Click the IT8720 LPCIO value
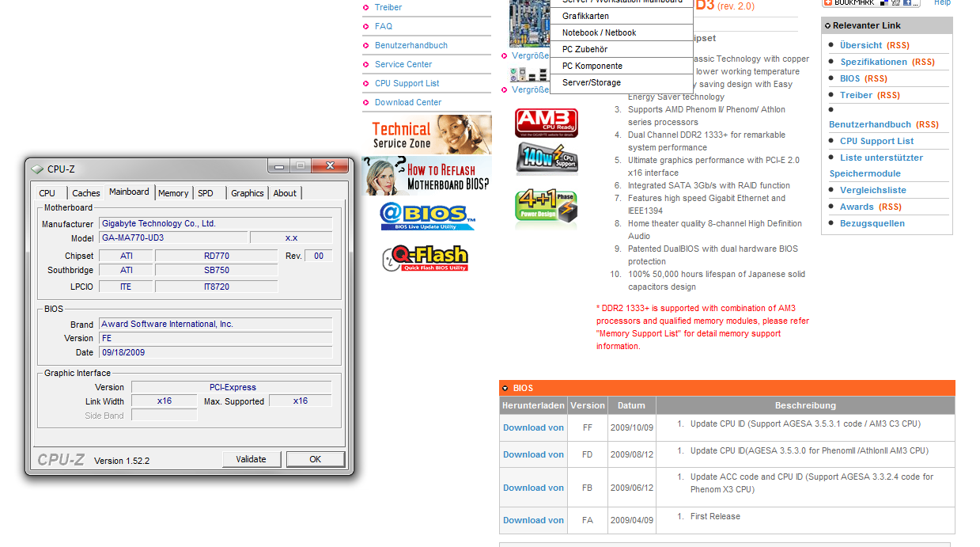Screen dimensions: 980x547 point(216,287)
